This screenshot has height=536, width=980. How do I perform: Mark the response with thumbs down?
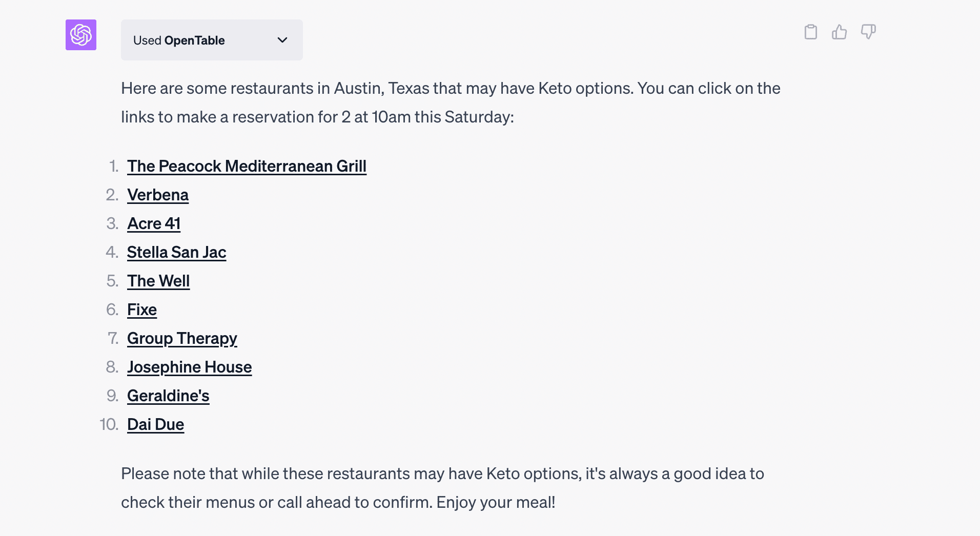point(868,32)
